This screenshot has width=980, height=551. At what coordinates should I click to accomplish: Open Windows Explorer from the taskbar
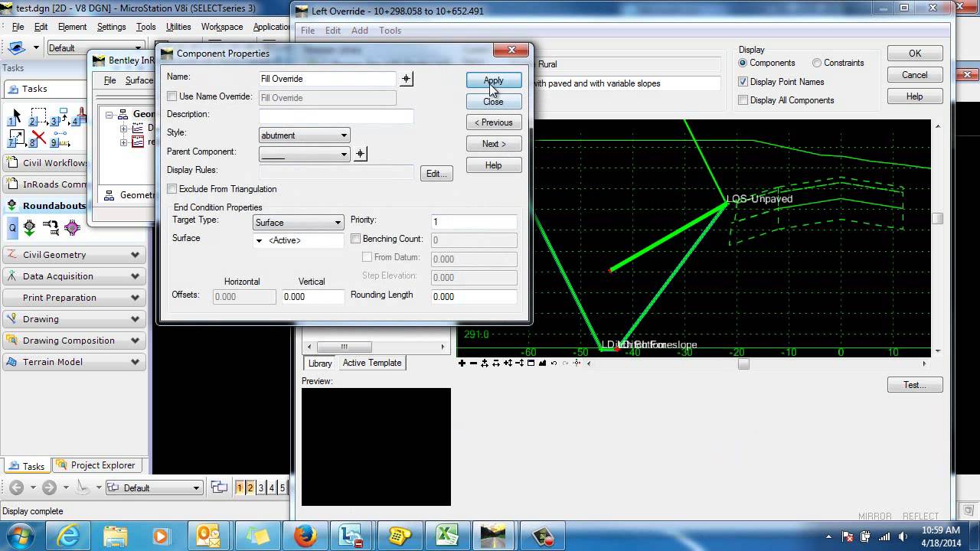coord(116,536)
